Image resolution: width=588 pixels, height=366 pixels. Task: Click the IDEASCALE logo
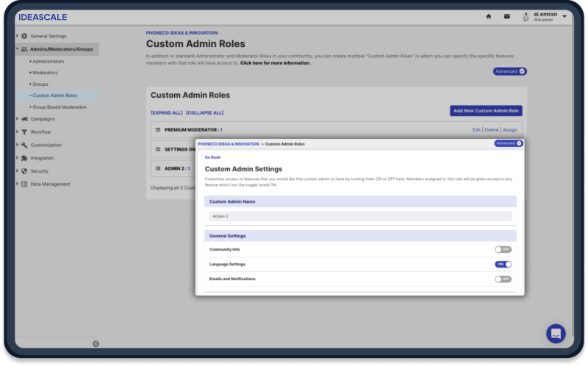point(43,17)
